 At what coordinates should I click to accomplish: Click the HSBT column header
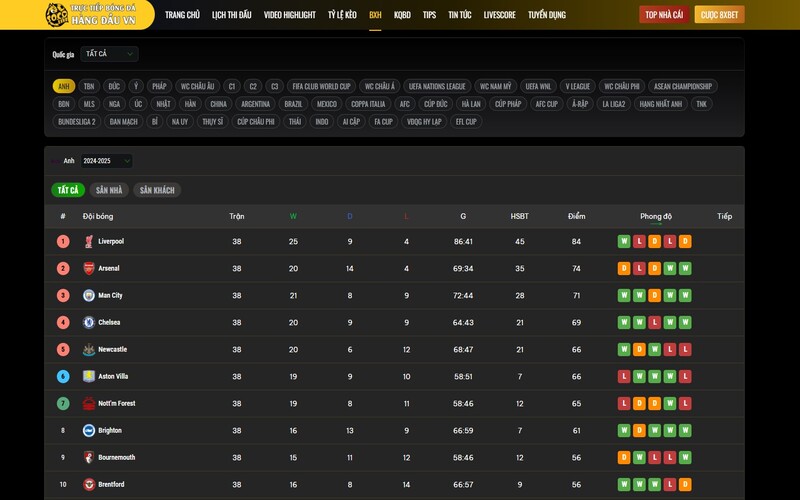(519, 216)
